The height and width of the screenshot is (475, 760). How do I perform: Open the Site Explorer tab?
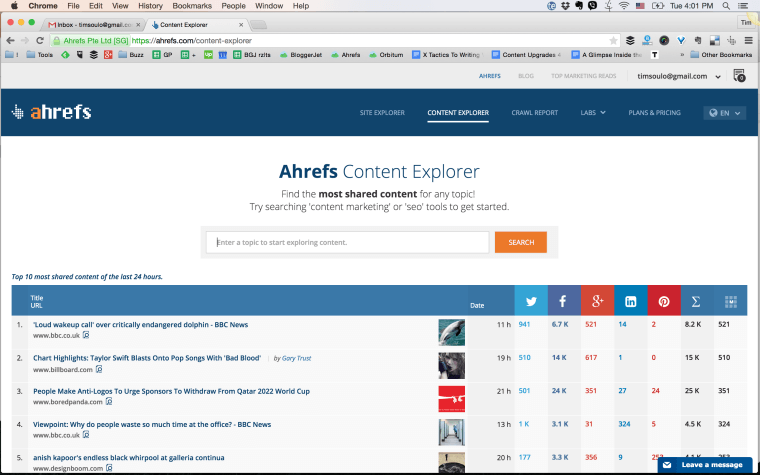coord(382,113)
